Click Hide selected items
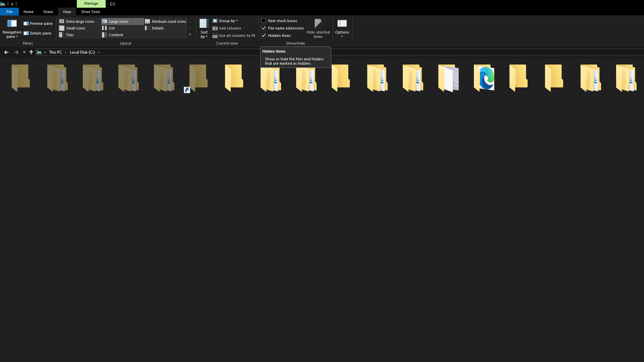 tap(318, 28)
